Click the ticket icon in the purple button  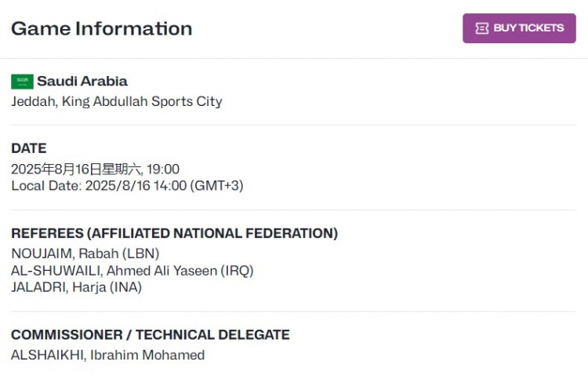(482, 28)
